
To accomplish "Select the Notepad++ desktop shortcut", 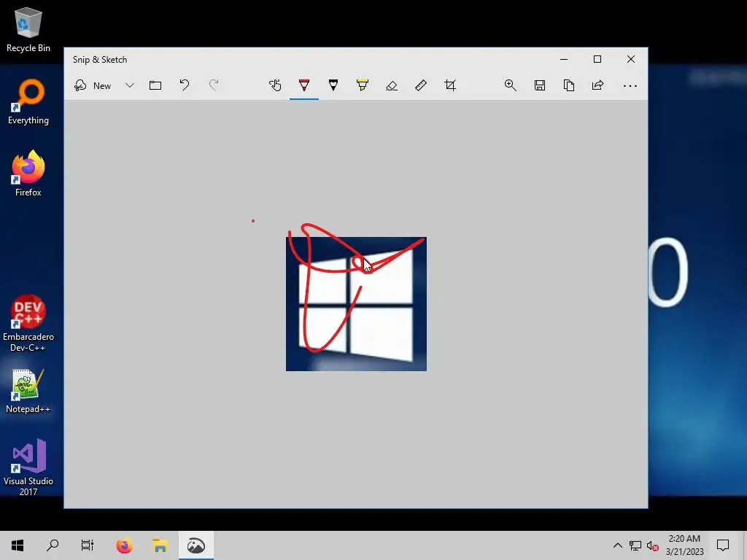I will click(28, 391).
